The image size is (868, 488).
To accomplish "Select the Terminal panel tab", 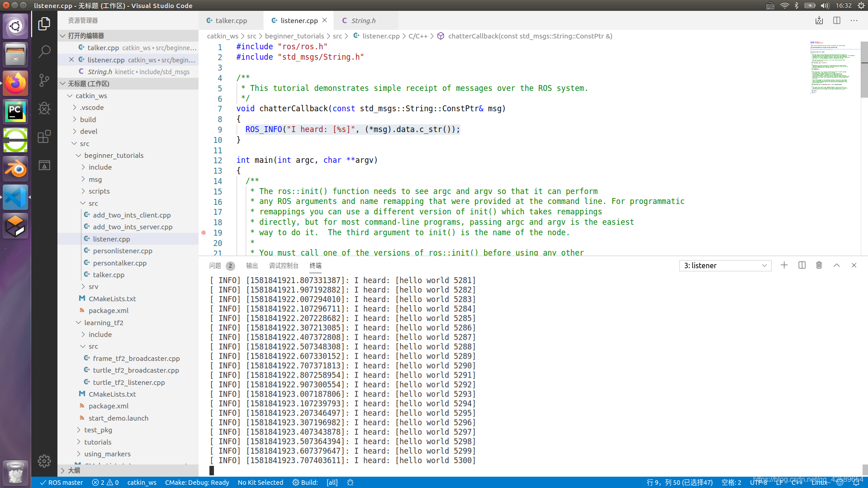I will point(315,265).
